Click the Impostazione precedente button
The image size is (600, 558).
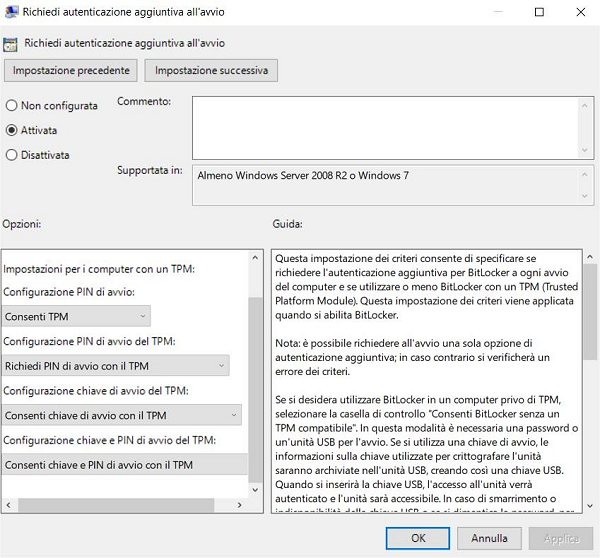71,71
